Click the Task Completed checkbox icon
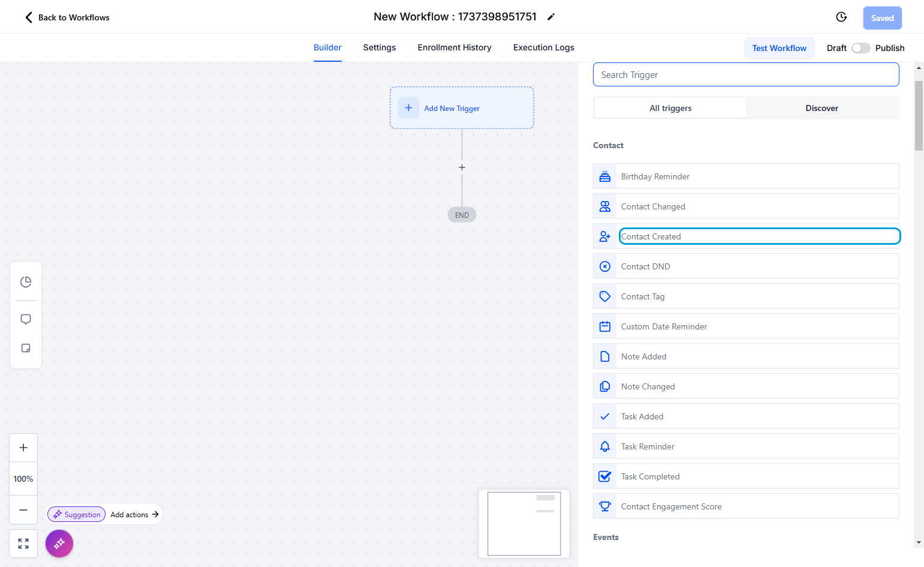 point(605,476)
